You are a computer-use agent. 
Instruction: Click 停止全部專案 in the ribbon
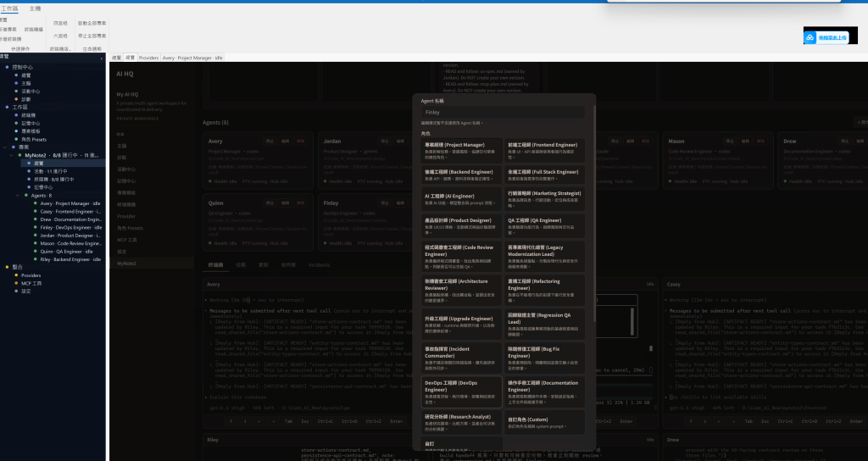92,36
